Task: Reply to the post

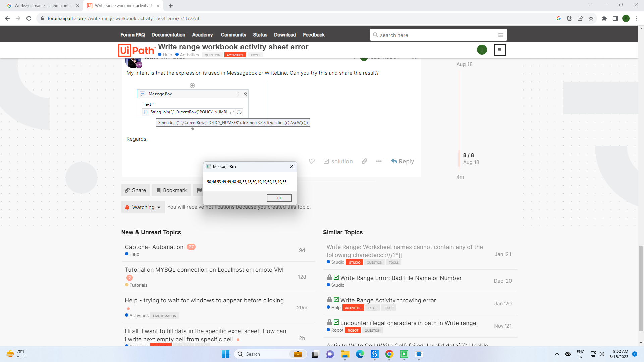Action: point(402,161)
